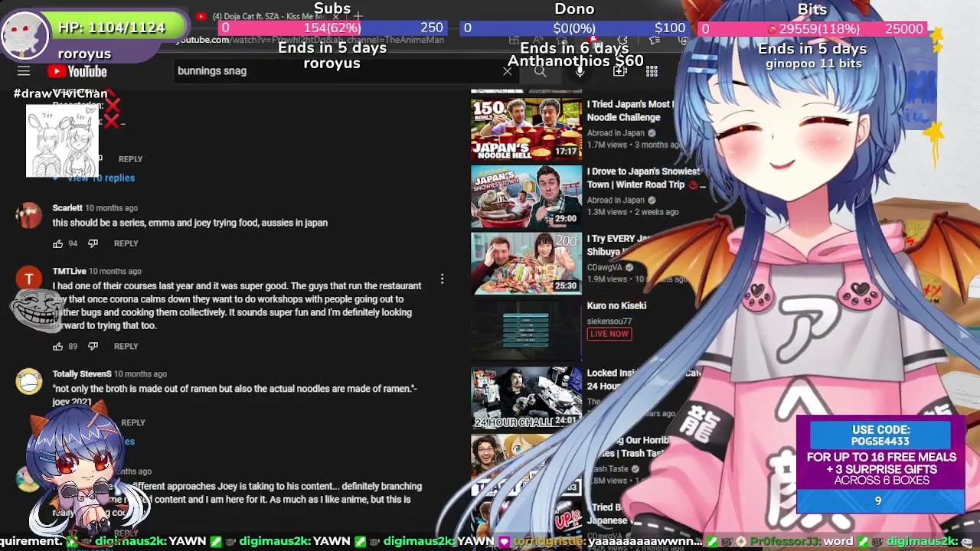
Task: Click the Subs goal progress bar
Action: [x=332, y=28]
